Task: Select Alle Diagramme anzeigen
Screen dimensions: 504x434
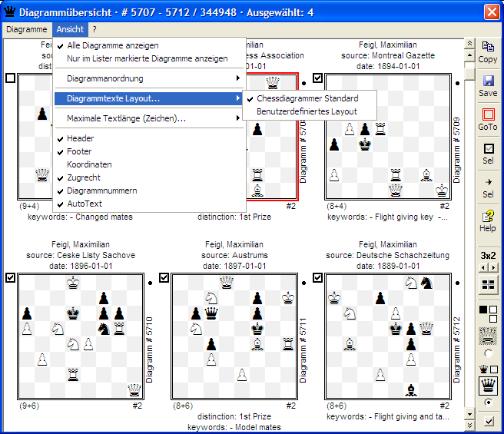Action: (x=113, y=46)
